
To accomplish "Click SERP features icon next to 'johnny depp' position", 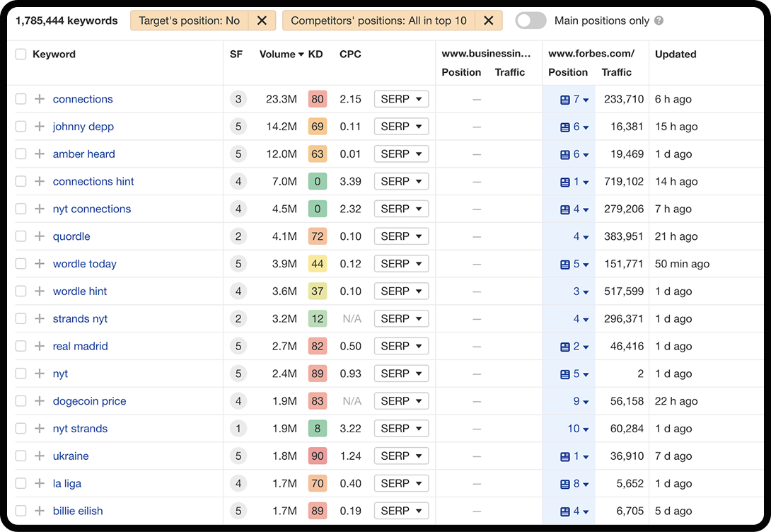I will pyautogui.click(x=565, y=126).
